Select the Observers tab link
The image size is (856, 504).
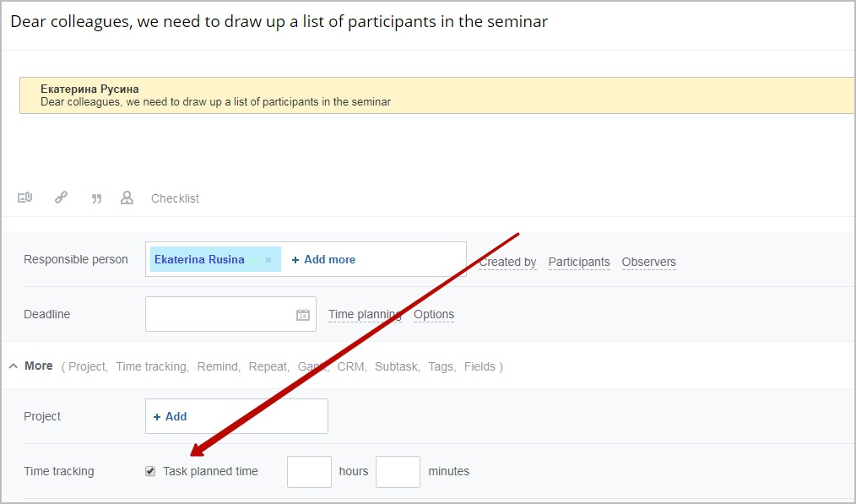click(x=648, y=262)
